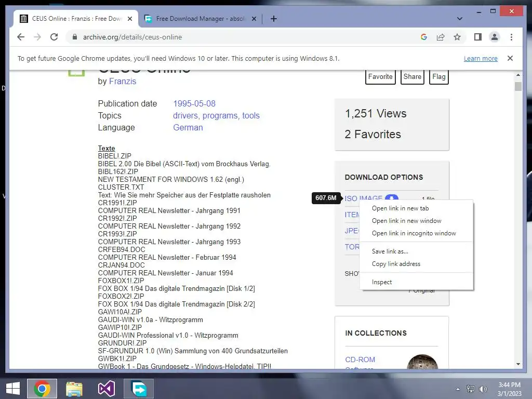The width and height of the screenshot is (532, 399).
Task: Click the Flag button
Action: point(438,77)
